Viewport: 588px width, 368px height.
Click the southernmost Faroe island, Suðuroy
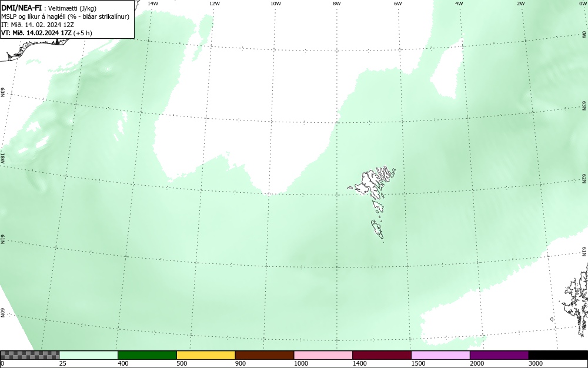[377, 229]
